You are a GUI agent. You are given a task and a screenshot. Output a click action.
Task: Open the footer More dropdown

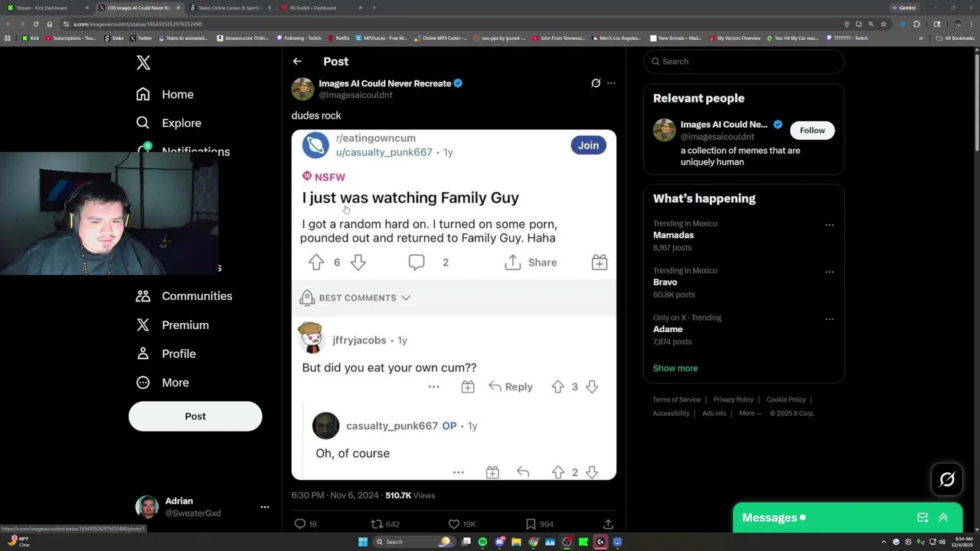[750, 413]
